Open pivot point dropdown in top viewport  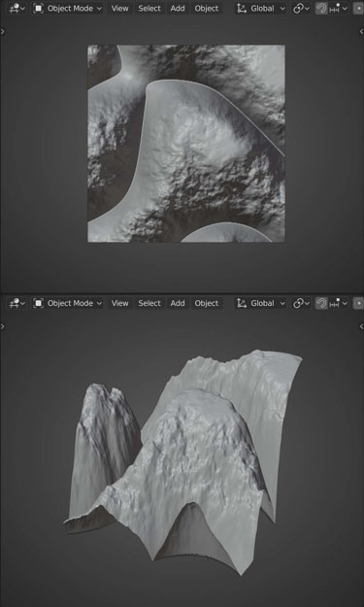(x=301, y=8)
